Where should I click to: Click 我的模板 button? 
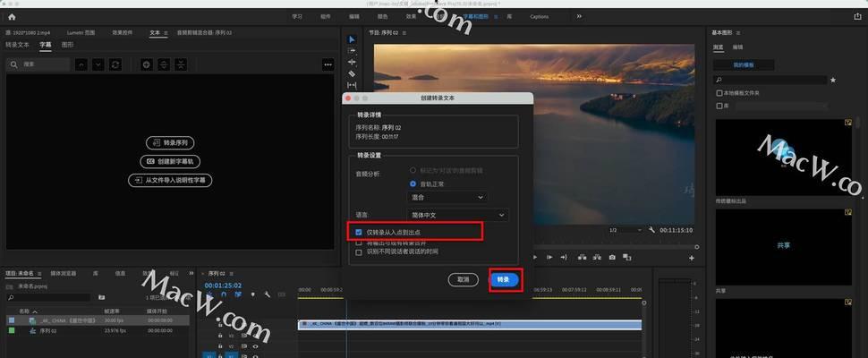pos(744,65)
